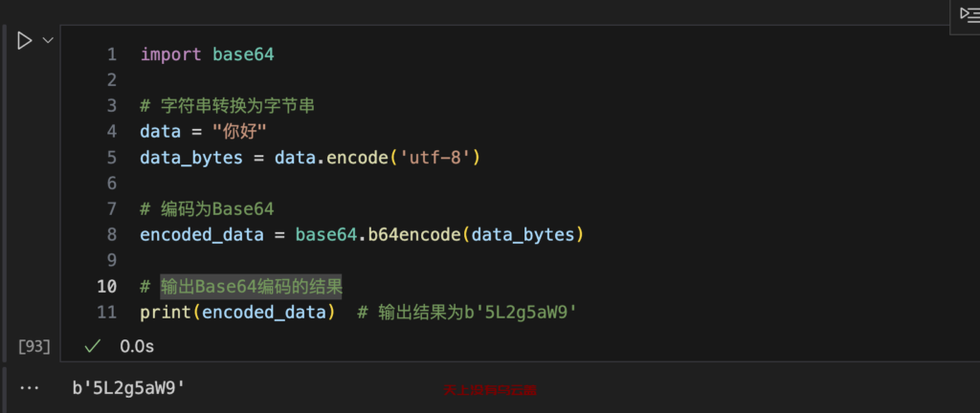Click line number 1 in the gutter

[x=112, y=54]
